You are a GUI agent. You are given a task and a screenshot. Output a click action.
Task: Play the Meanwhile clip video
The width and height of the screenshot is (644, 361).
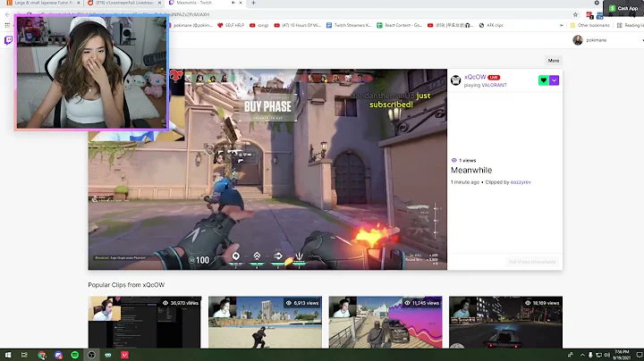coord(267,169)
